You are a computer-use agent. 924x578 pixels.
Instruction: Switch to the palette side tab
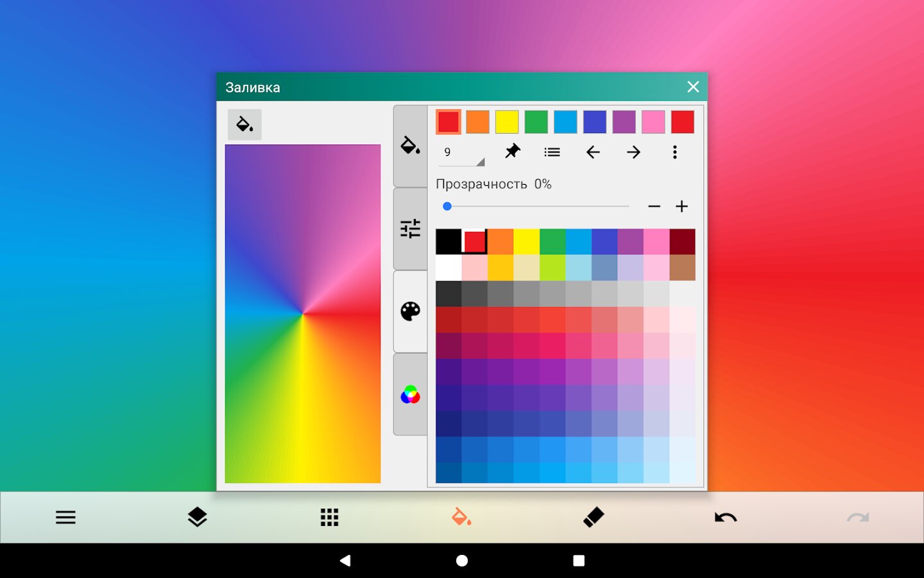[x=411, y=311]
